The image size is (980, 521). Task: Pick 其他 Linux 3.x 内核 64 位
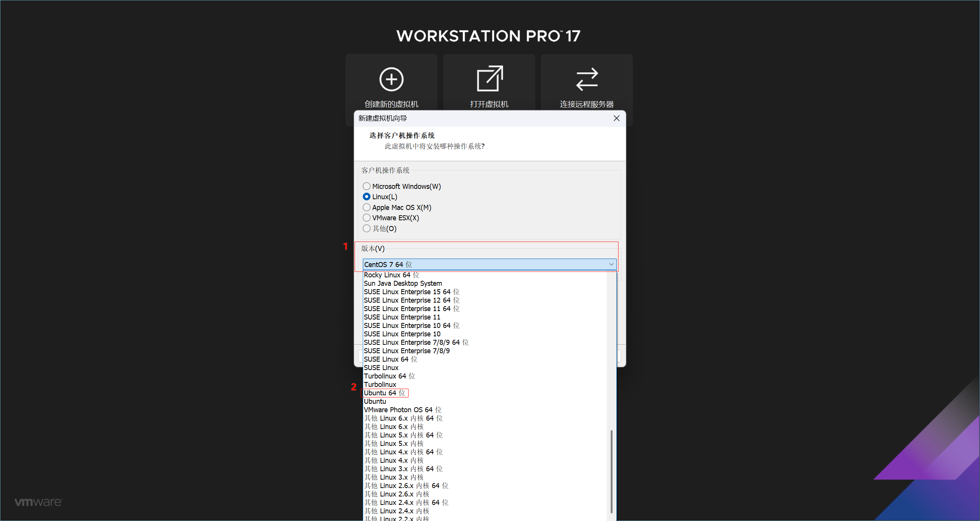485,469
